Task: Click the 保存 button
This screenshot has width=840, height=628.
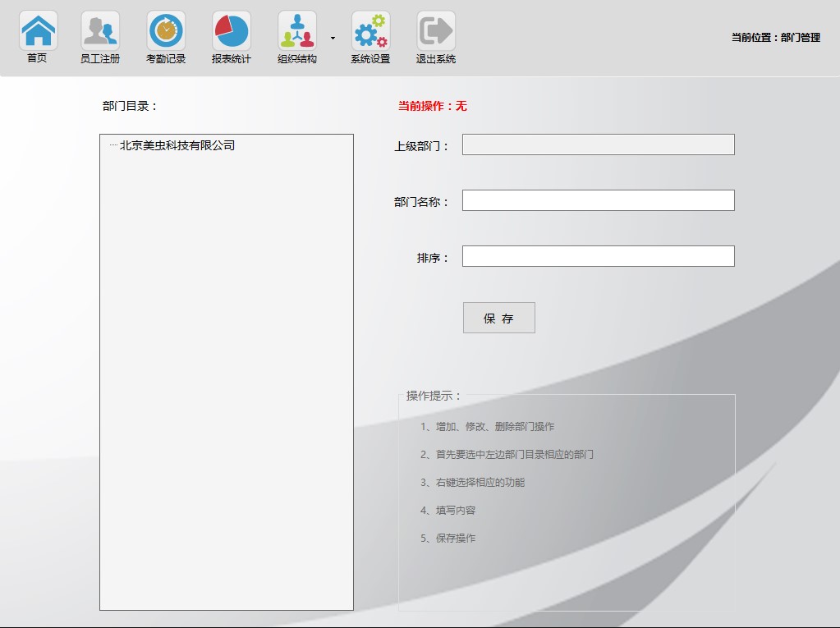Action: click(x=499, y=318)
